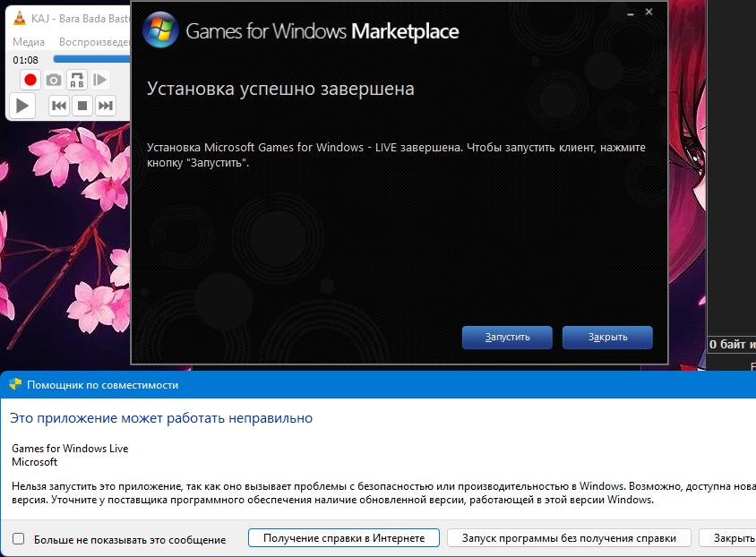Screen dimensions: 756x557
Task: Click the 'Установка успешно завершена' heading
Action: coord(280,89)
